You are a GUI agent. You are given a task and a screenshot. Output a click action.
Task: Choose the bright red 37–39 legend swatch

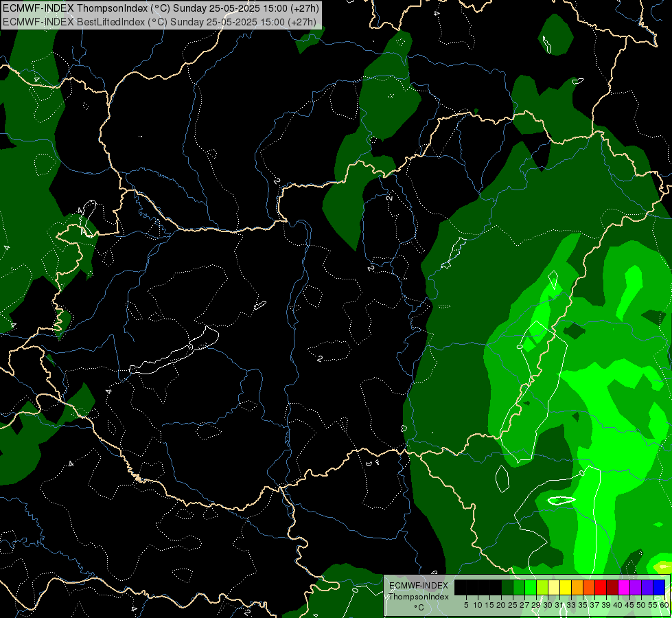[x=601, y=587]
